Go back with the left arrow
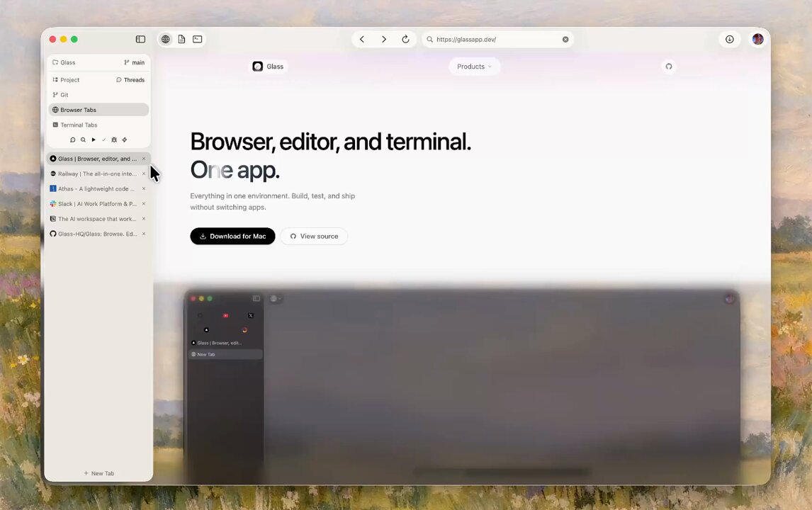The width and height of the screenshot is (812, 510). (362, 40)
